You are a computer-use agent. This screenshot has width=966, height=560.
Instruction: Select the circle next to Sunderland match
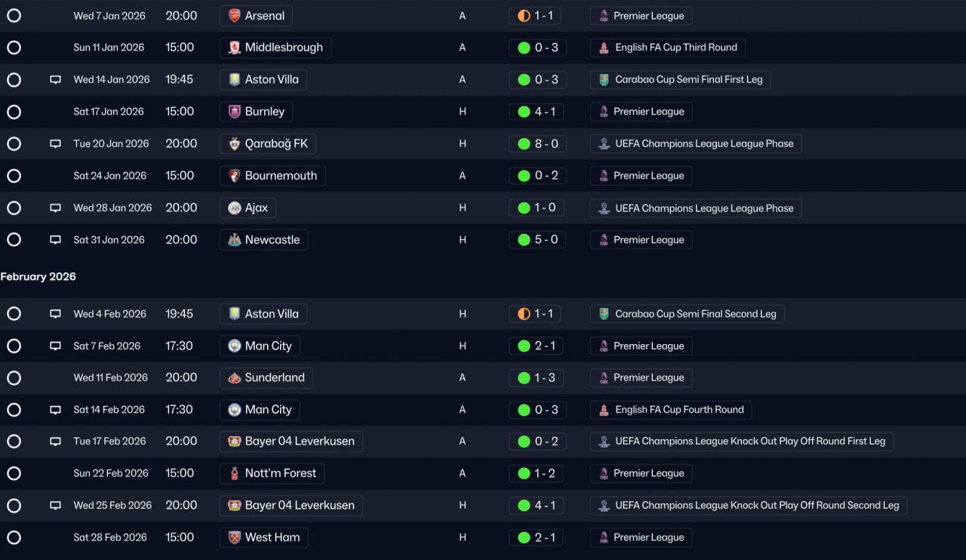click(x=14, y=378)
